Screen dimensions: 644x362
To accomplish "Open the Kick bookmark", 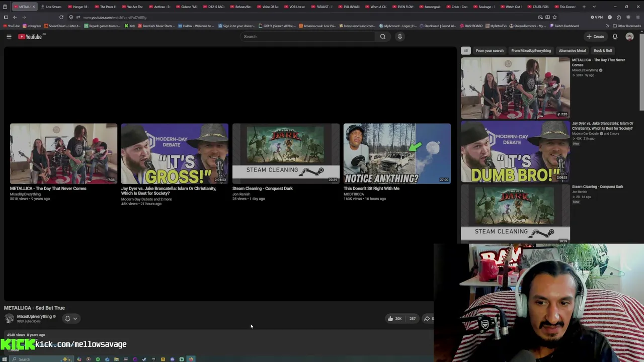I will pyautogui.click(x=130, y=26).
